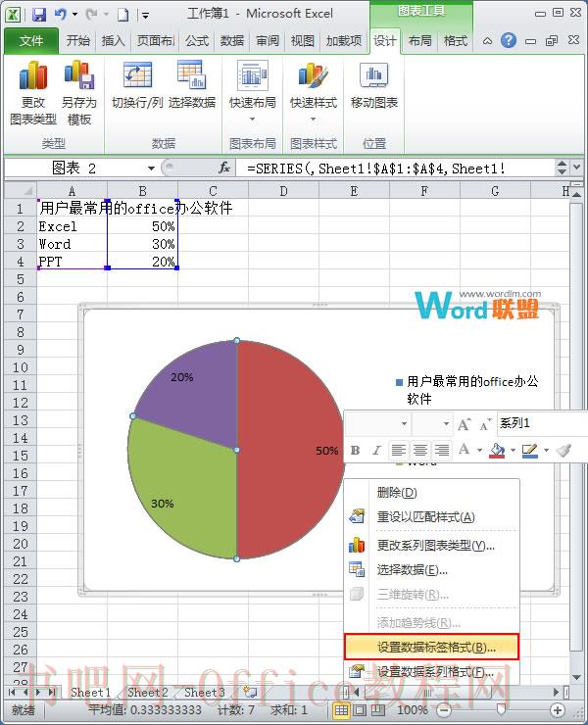Open shape outline dropdown arrow

pyautogui.click(x=547, y=450)
